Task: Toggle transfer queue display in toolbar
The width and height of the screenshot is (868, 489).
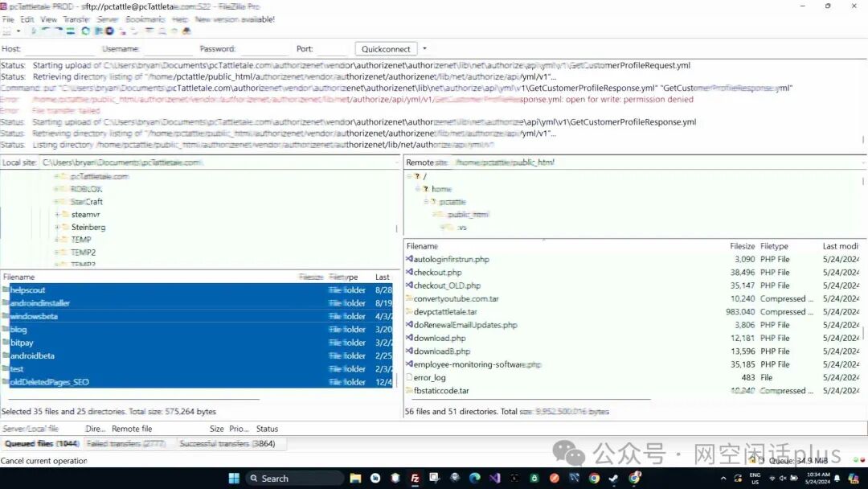Action: pos(70,31)
